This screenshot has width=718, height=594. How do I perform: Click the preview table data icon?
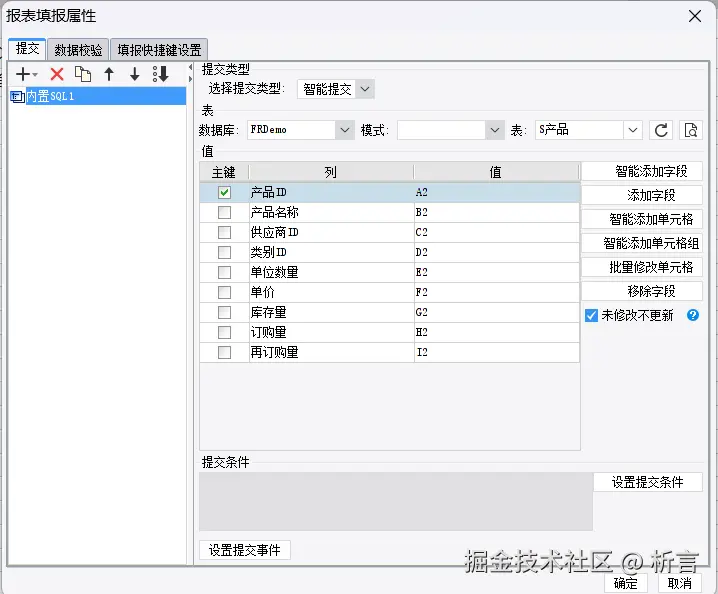coord(691,130)
